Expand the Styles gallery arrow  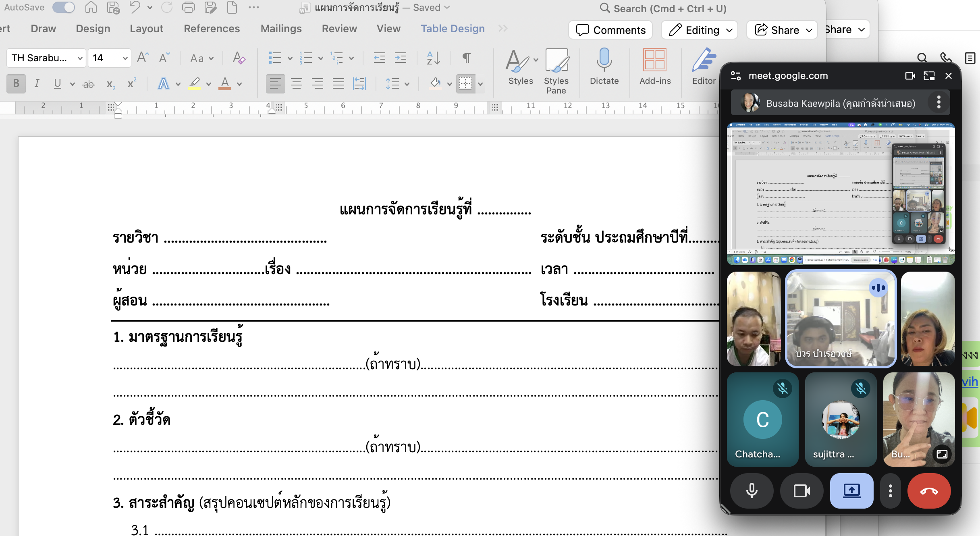[536, 60]
